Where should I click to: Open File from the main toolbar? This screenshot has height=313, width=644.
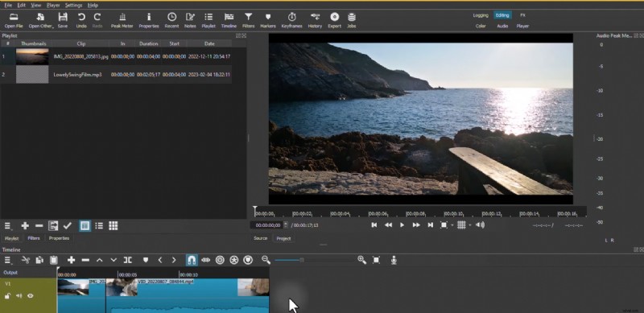point(14,20)
